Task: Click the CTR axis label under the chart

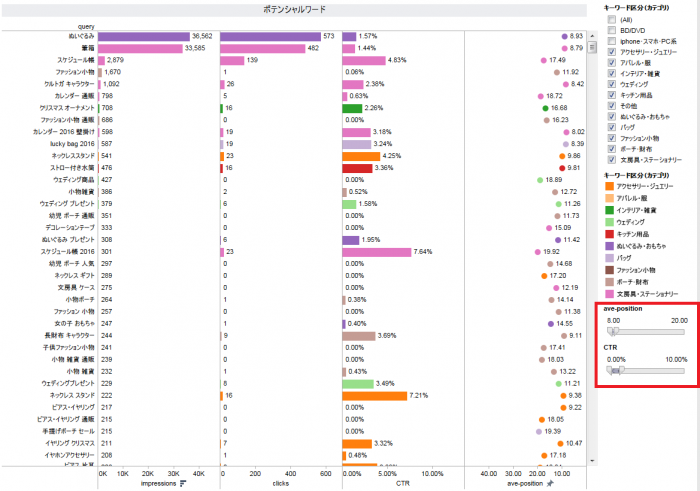Action: 403,483
